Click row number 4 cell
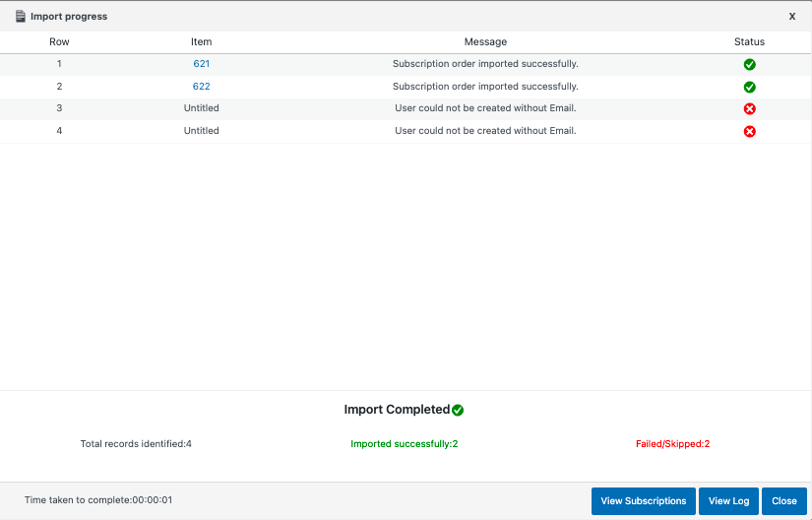 coord(59,131)
